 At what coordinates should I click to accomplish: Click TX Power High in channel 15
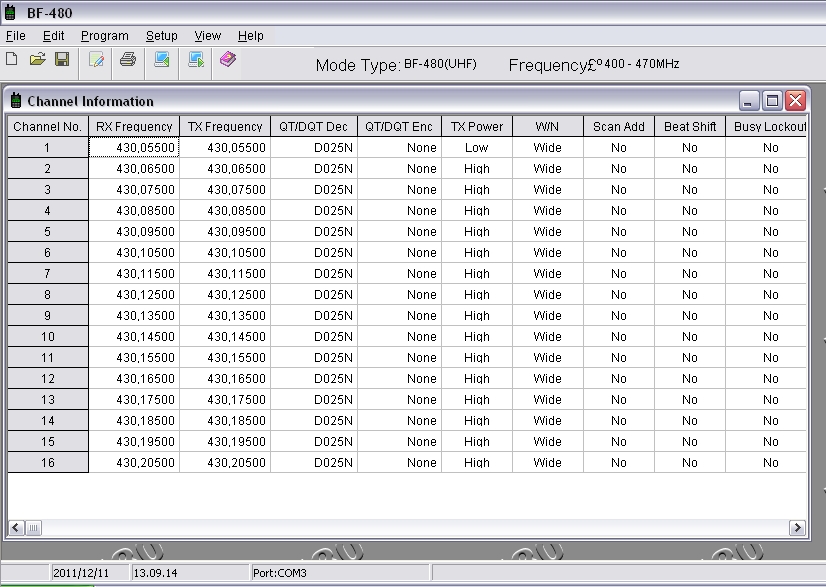[x=477, y=442]
